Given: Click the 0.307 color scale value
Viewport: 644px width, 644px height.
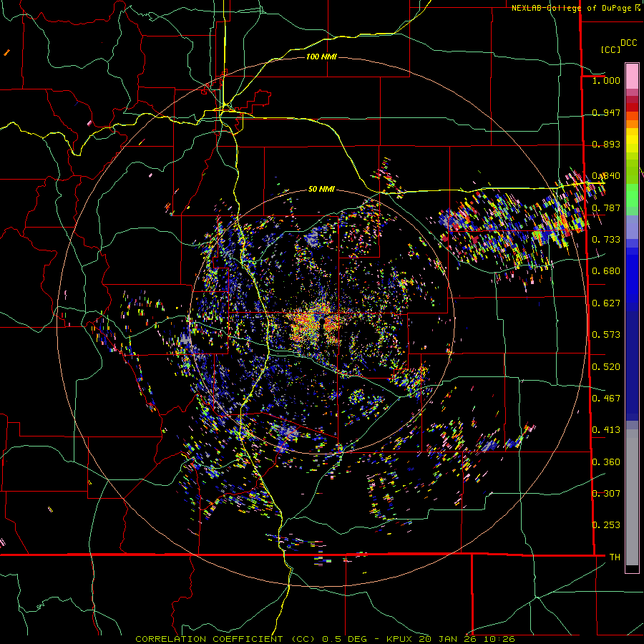Looking at the screenshot, I should pyautogui.click(x=606, y=494).
